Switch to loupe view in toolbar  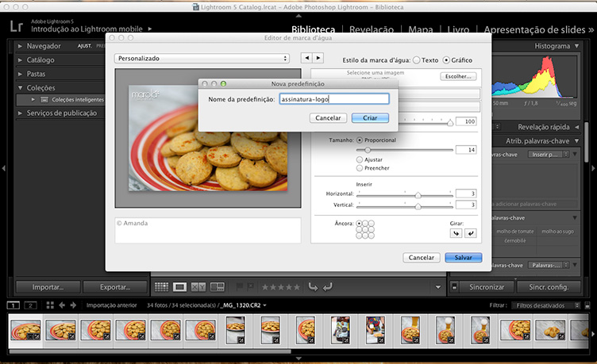tap(179, 286)
